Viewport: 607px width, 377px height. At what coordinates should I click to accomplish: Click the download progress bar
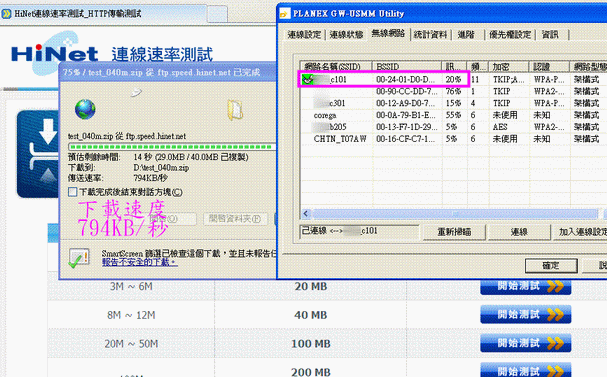click(x=172, y=147)
